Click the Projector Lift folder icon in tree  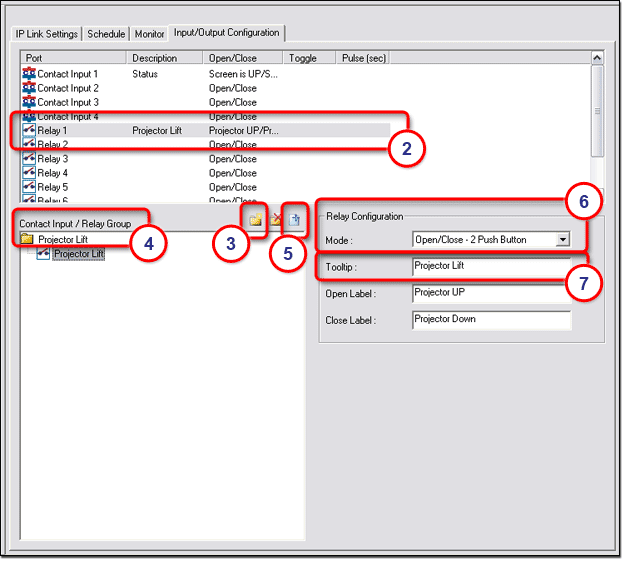(x=27, y=240)
